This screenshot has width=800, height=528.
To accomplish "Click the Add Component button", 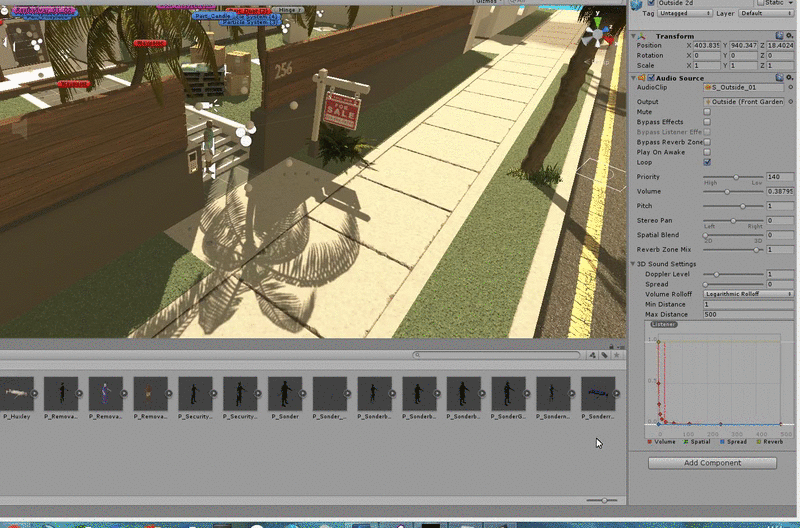I will 712,463.
